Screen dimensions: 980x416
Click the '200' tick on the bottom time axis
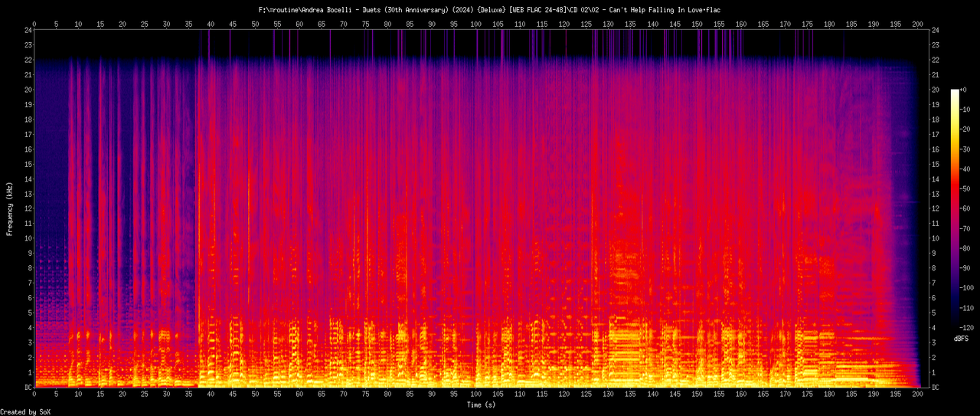(919, 395)
